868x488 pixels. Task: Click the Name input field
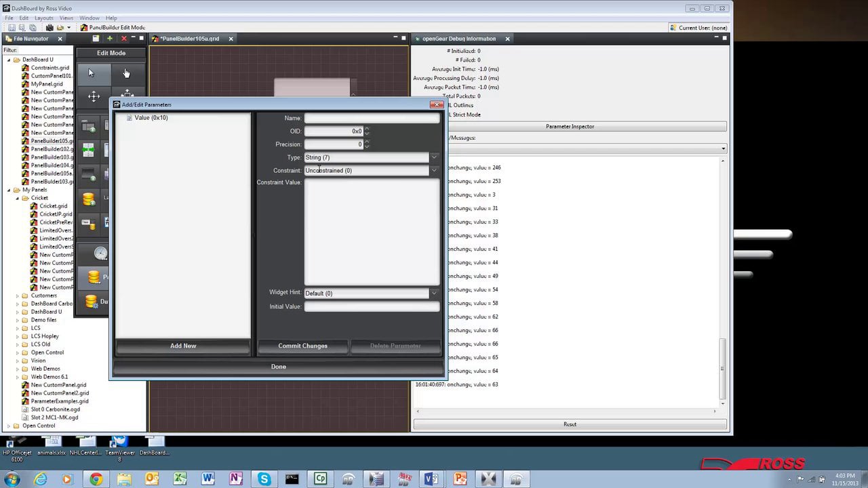click(x=372, y=118)
